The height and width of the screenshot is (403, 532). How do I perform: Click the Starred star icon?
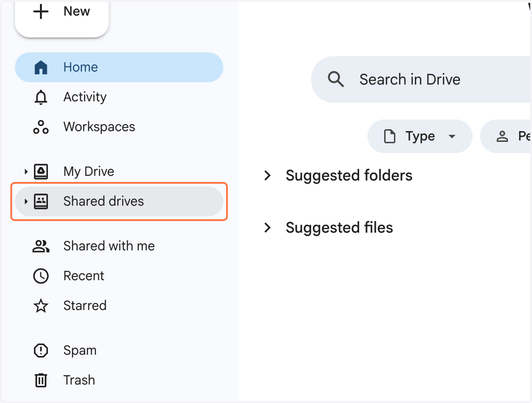[x=41, y=306]
